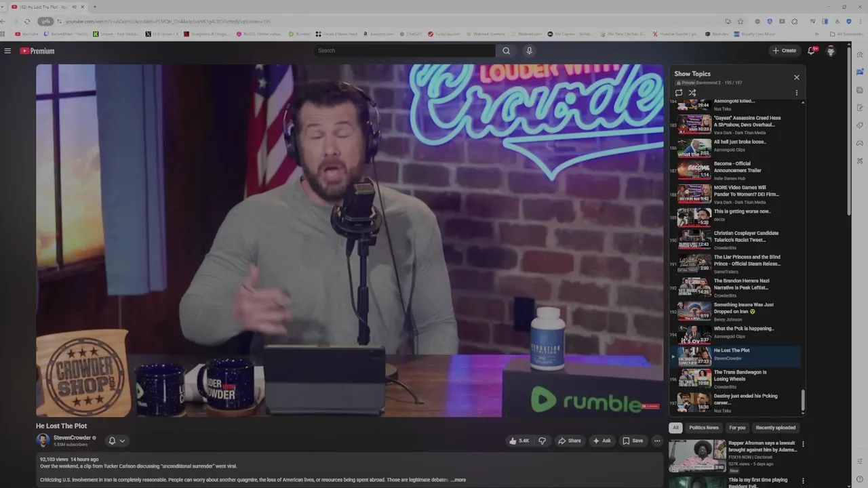Image resolution: width=868 pixels, height=488 pixels.
Task: Open options for Rapper Afroman suggested video
Action: [803, 445]
